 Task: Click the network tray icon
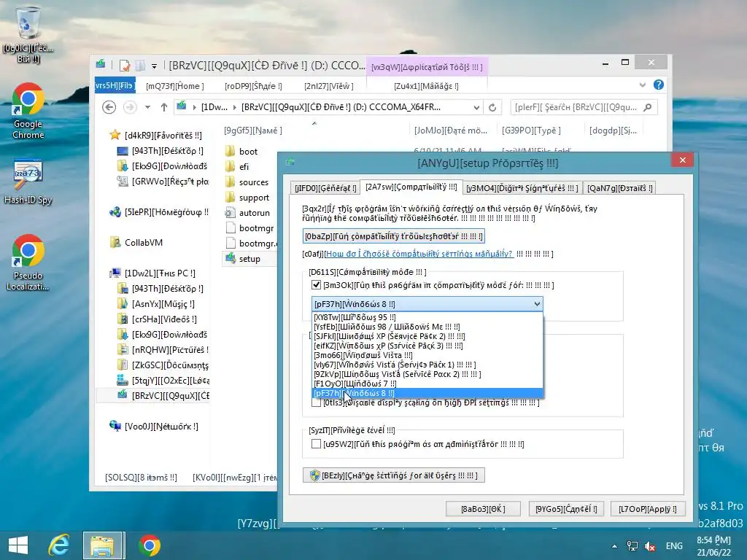[632, 546]
